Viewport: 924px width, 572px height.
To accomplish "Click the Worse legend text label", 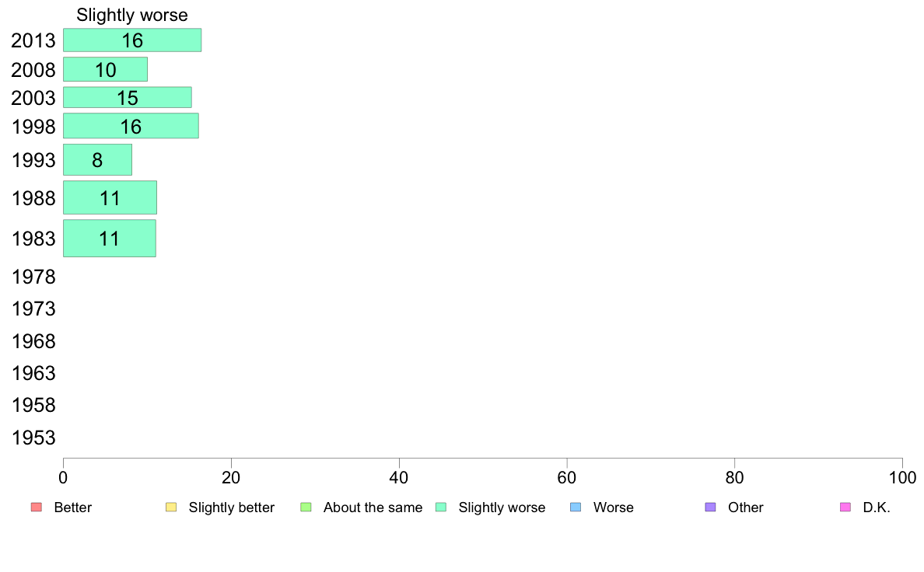I will 613,507.
